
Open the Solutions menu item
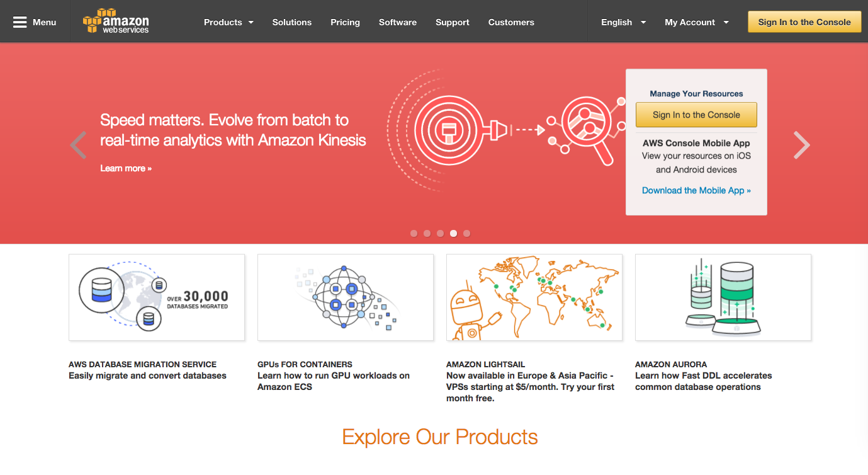click(292, 22)
